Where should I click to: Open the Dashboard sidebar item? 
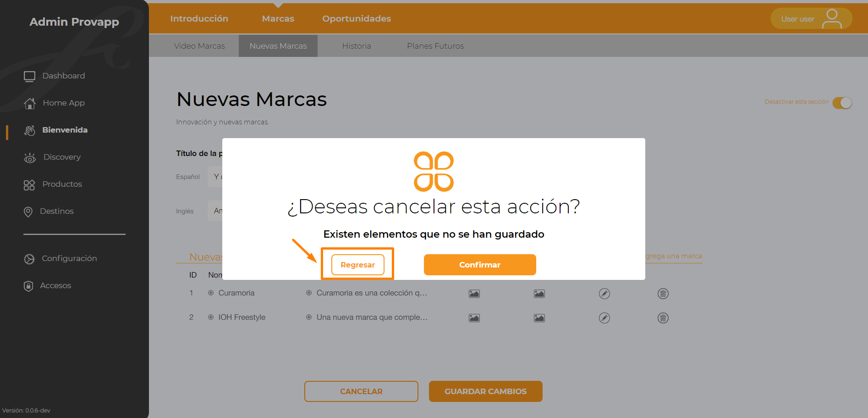55,76
